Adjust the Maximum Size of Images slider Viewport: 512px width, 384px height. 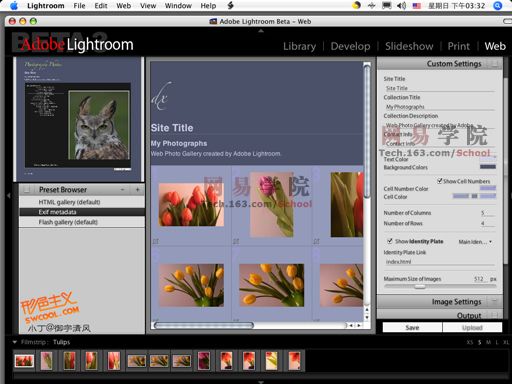click(x=419, y=286)
